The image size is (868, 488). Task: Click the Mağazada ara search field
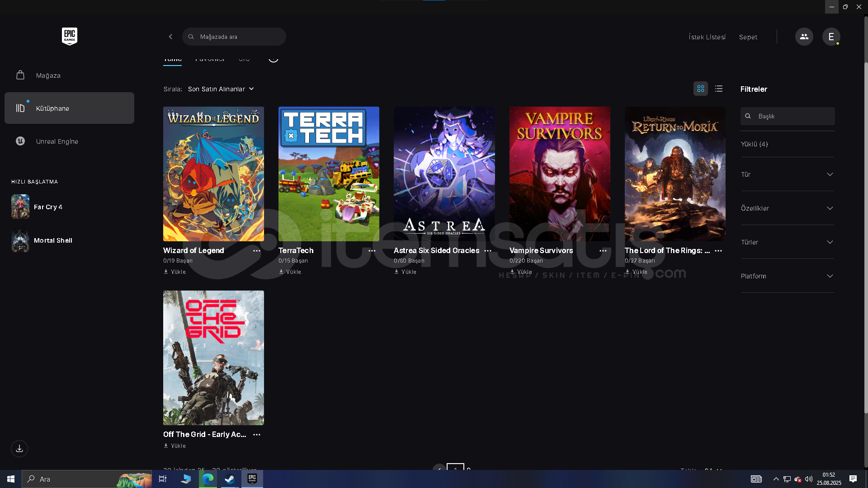pyautogui.click(x=234, y=37)
